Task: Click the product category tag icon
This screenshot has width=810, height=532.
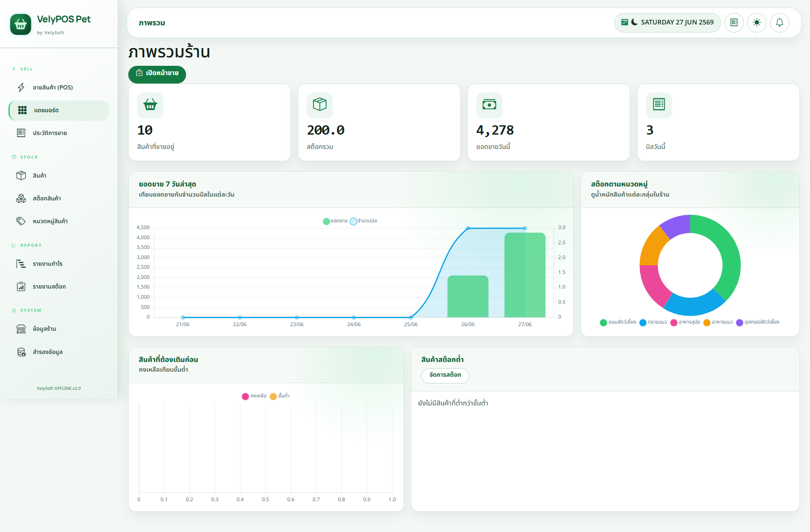Action: [21, 221]
